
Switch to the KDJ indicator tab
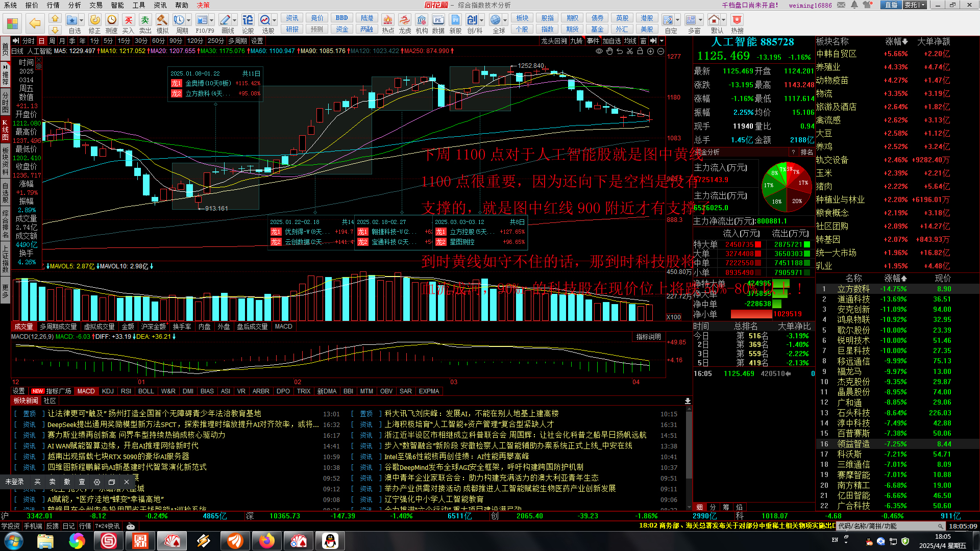(x=108, y=391)
